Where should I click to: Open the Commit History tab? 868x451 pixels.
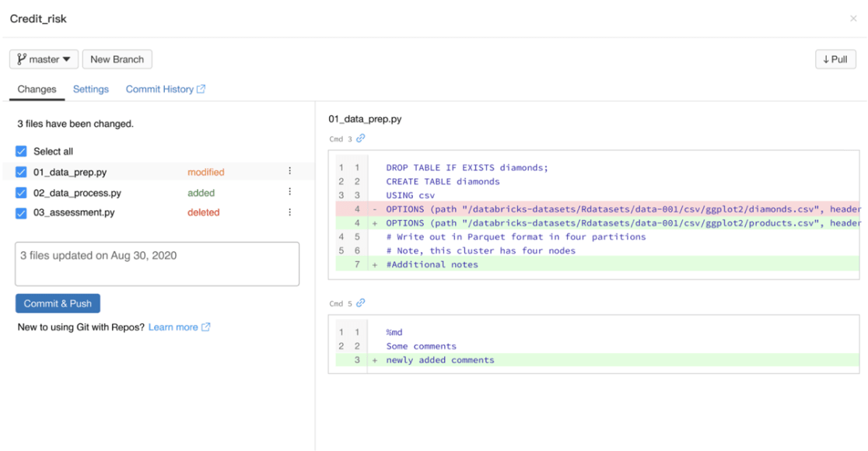[x=158, y=89]
